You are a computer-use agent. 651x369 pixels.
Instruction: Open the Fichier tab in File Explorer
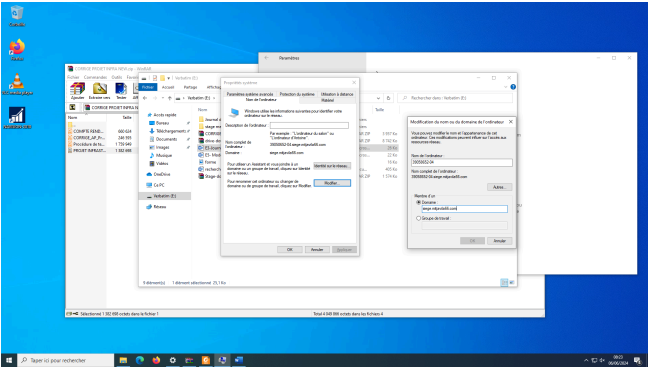[148, 87]
